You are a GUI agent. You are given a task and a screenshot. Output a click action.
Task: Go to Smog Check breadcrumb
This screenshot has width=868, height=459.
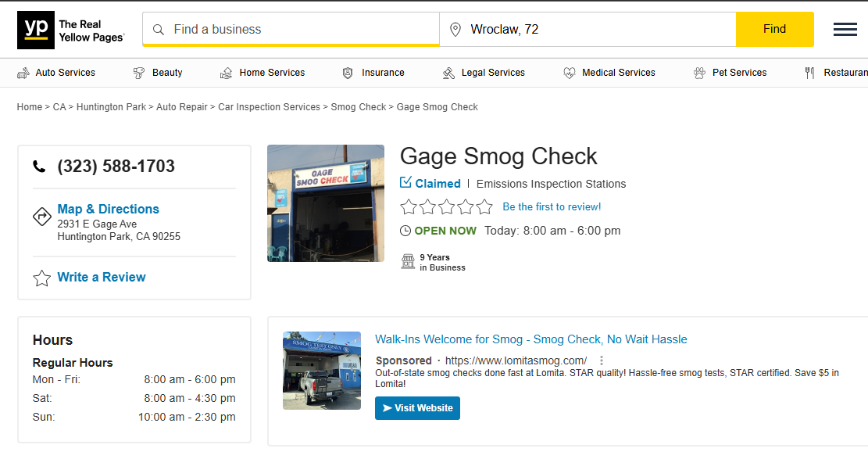click(x=358, y=107)
